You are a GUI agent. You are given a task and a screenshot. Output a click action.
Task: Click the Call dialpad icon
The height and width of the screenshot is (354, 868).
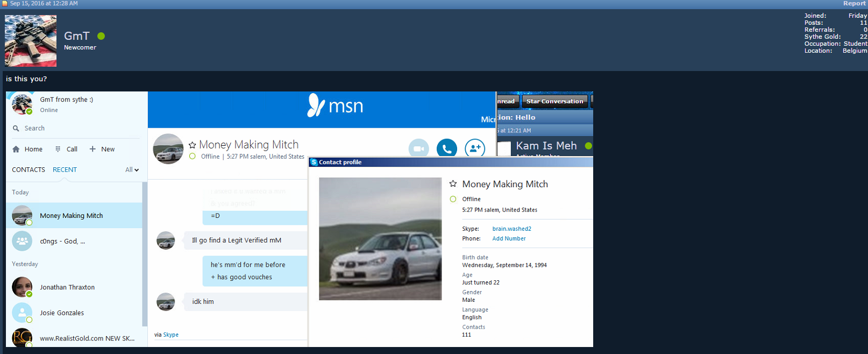tap(58, 149)
